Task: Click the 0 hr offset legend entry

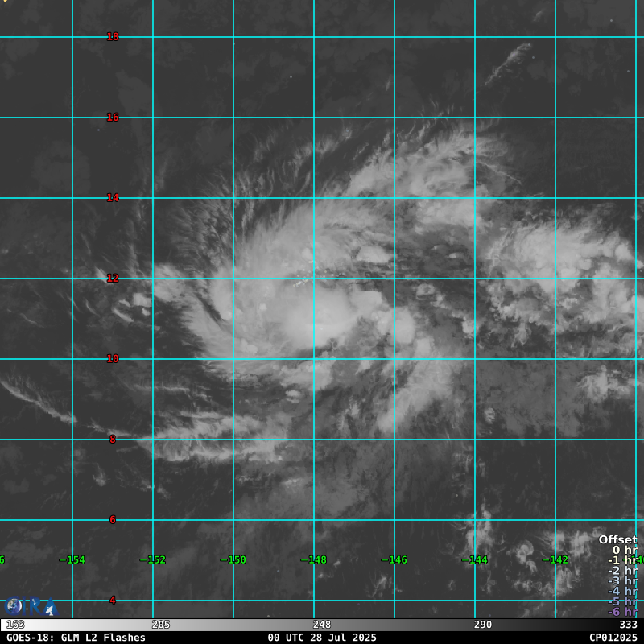Action: click(624, 550)
